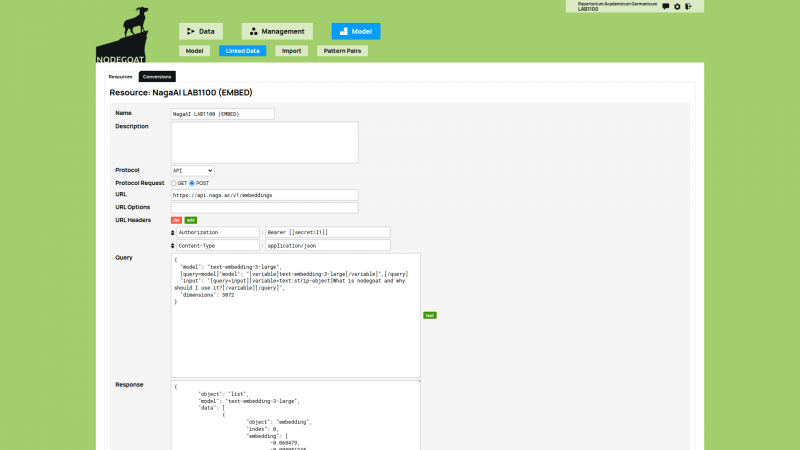
Task: Click the logout icon
Action: coord(688,7)
